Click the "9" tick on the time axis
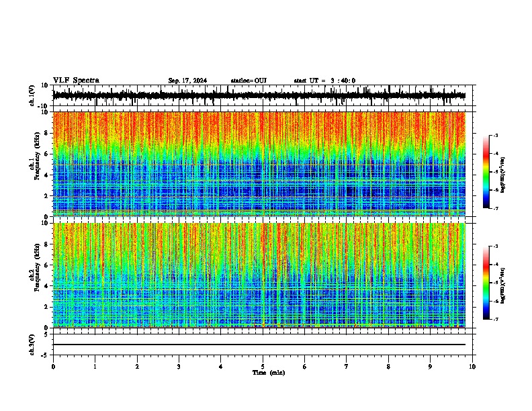The image size is (532, 411). point(430,367)
